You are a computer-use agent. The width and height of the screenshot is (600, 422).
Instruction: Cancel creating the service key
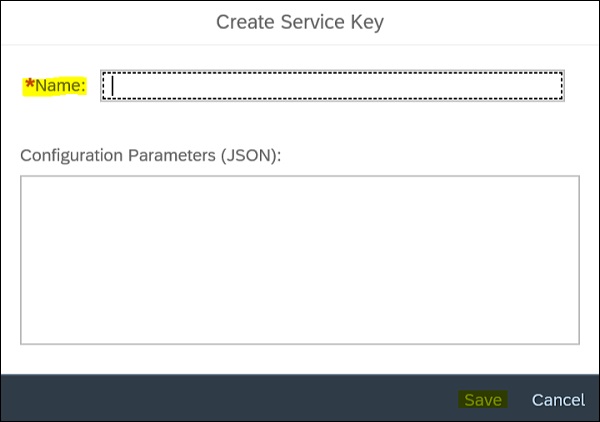tap(558, 399)
